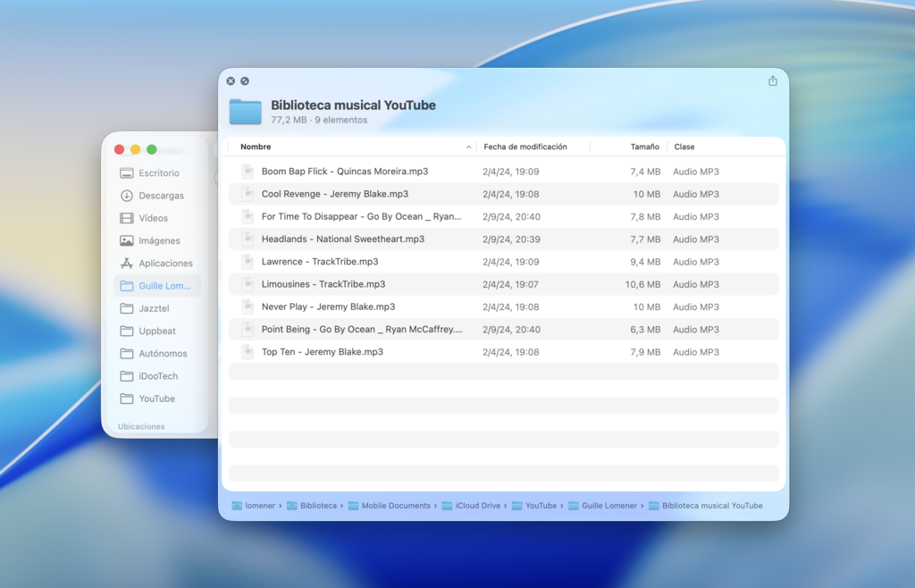Click the 2/4/24, 19:07 date cell
The image size is (915, 588).
coord(510,284)
